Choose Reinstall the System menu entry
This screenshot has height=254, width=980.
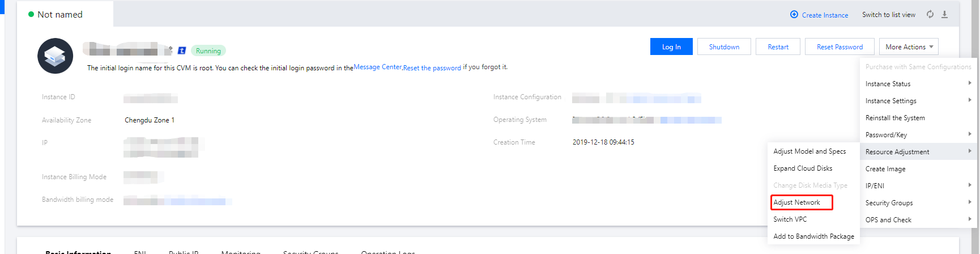pyautogui.click(x=895, y=117)
